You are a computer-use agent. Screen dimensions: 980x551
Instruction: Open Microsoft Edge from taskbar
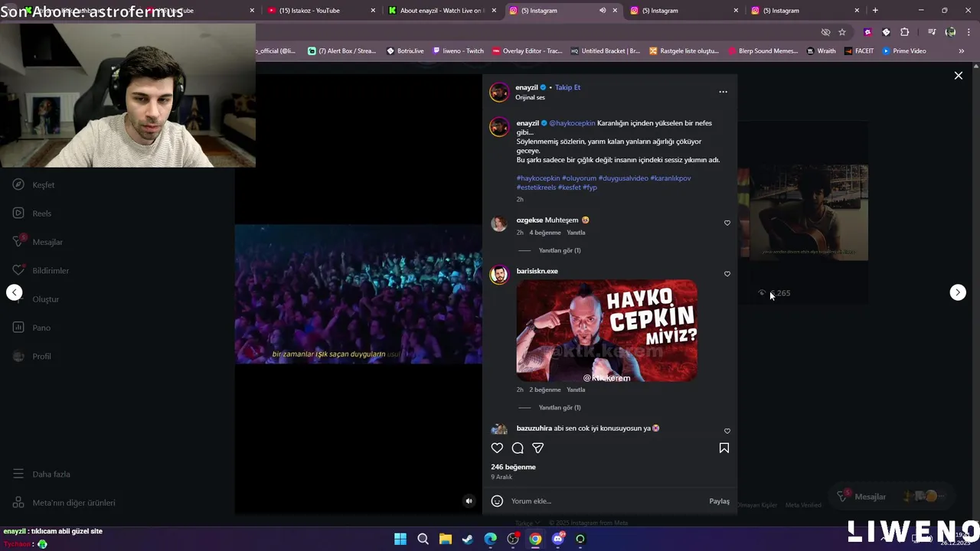point(490,540)
